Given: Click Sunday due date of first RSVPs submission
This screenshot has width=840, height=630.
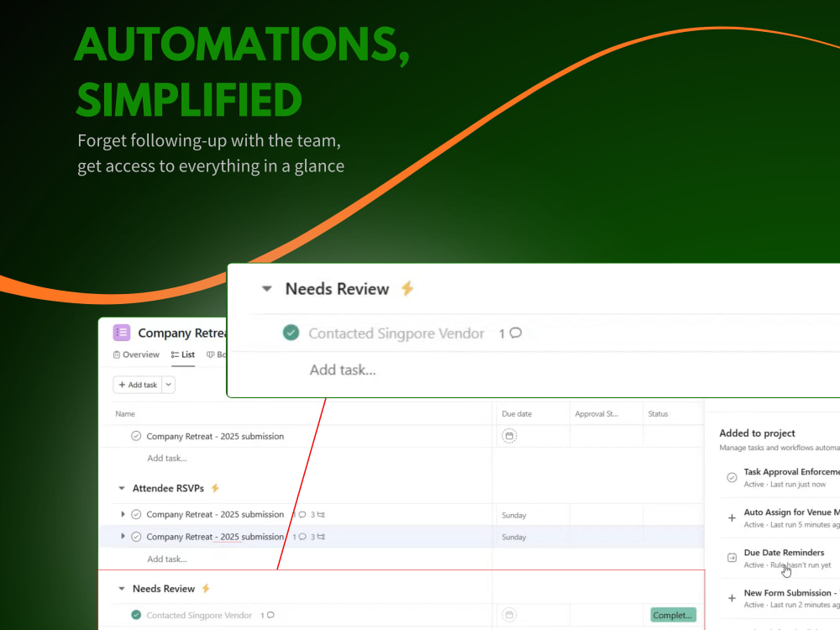Looking at the screenshot, I should pos(514,515).
